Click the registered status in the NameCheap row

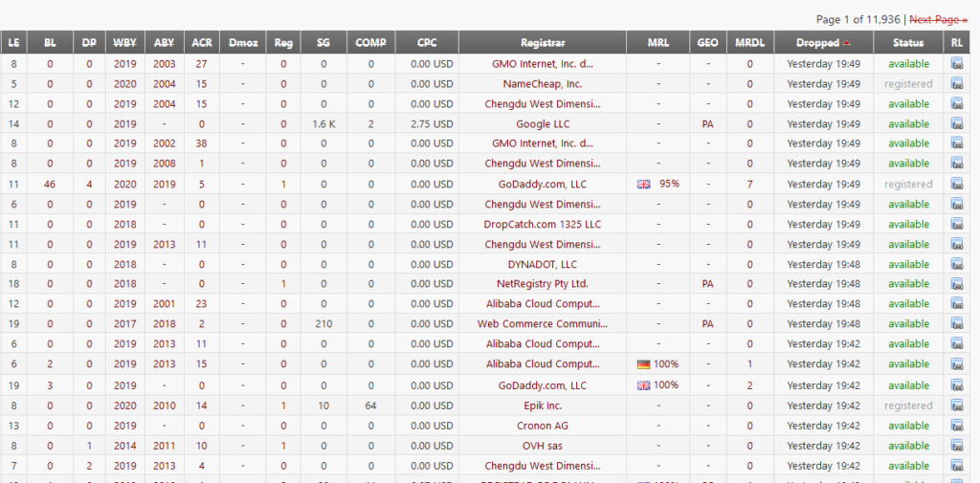pyautogui.click(x=907, y=84)
